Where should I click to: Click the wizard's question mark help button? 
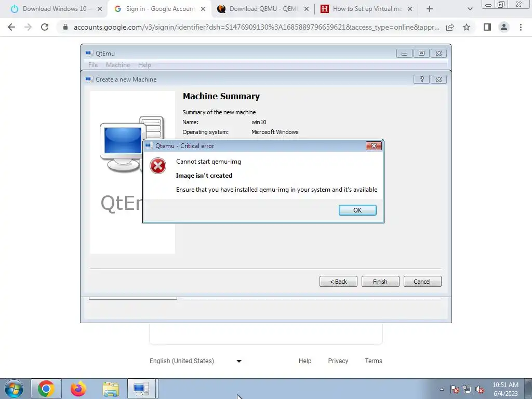point(421,79)
